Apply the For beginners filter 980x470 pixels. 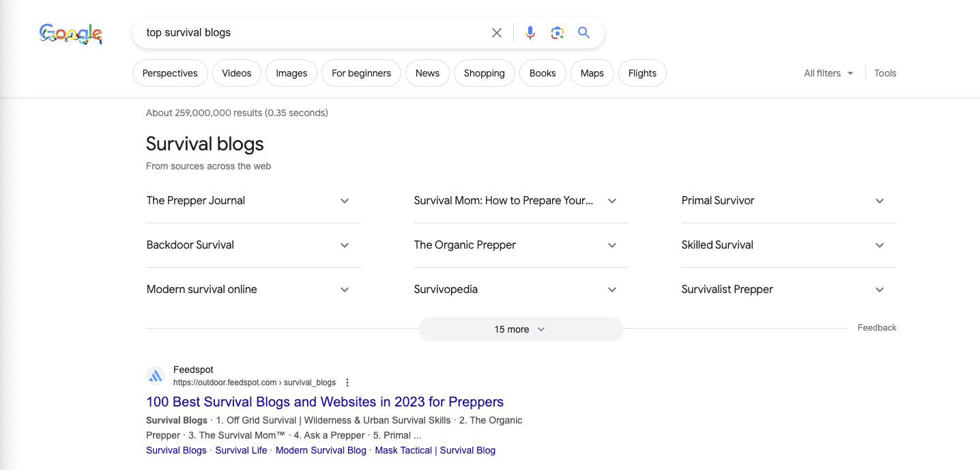(361, 73)
